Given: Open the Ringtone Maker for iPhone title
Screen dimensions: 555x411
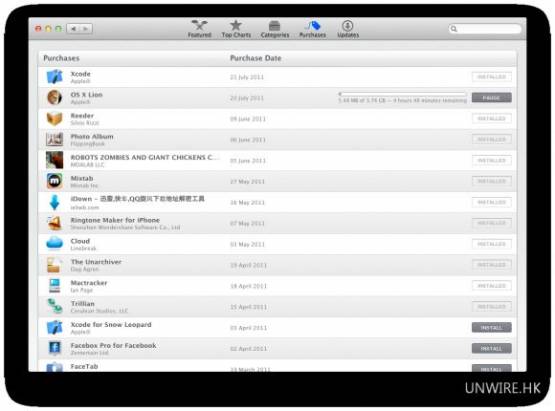Looking at the screenshot, I should pyautogui.click(x=115, y=220).
